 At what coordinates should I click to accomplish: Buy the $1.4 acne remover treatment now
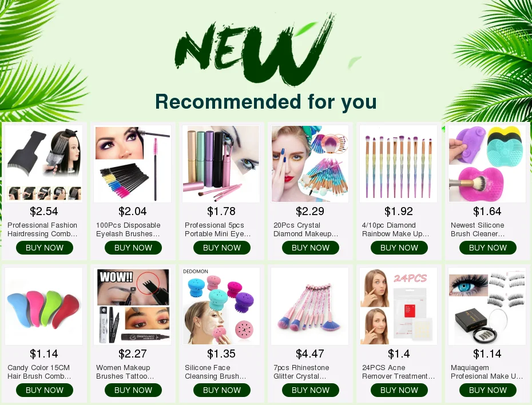(x=399, y=390)
